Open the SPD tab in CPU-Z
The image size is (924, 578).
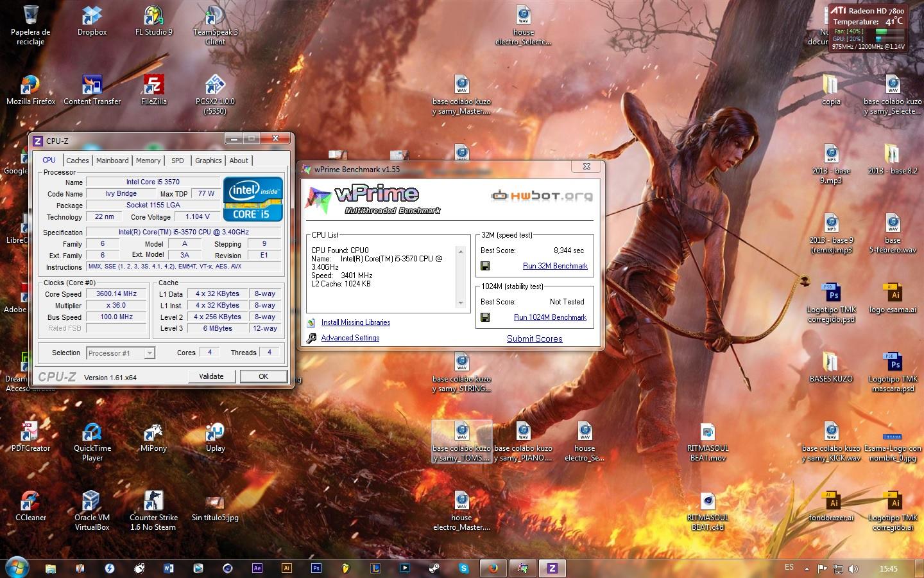(178, 161)
